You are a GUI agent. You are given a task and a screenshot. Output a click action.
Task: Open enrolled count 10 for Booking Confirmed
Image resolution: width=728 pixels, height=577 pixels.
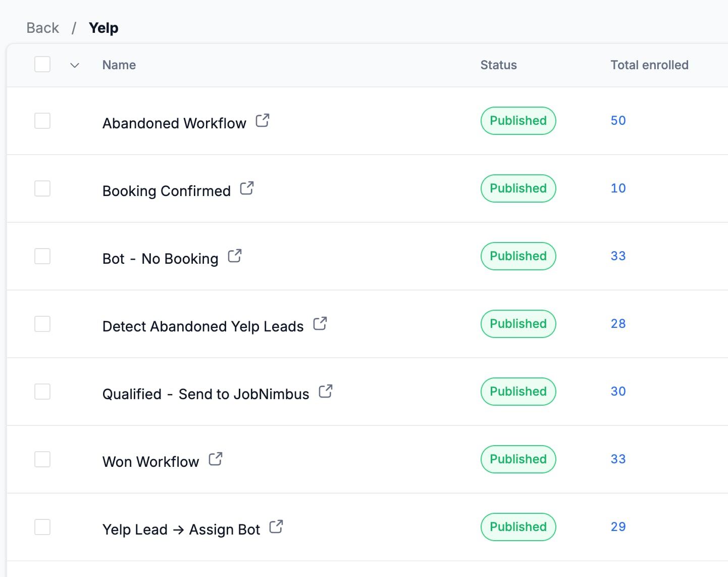[x=618, y=188]
